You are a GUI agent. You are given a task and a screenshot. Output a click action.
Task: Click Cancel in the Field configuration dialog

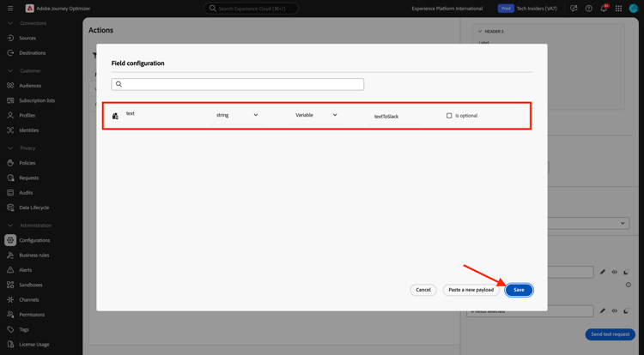423,290
